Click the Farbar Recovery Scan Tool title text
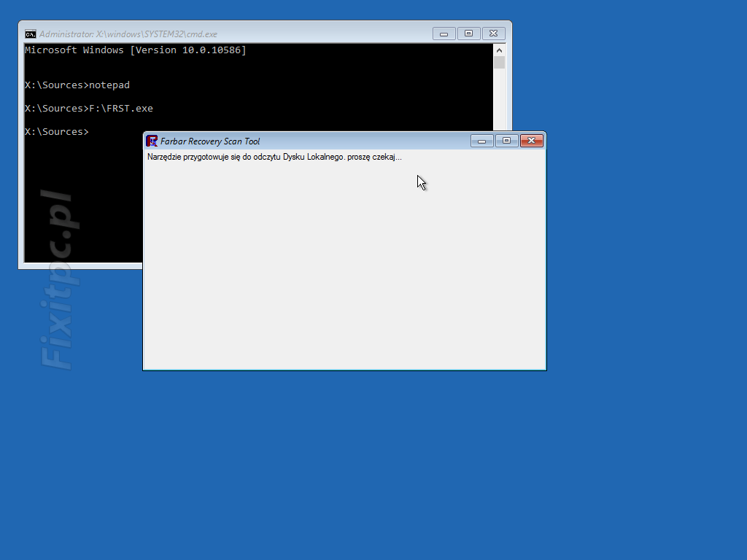 click(x=210, y=141)
